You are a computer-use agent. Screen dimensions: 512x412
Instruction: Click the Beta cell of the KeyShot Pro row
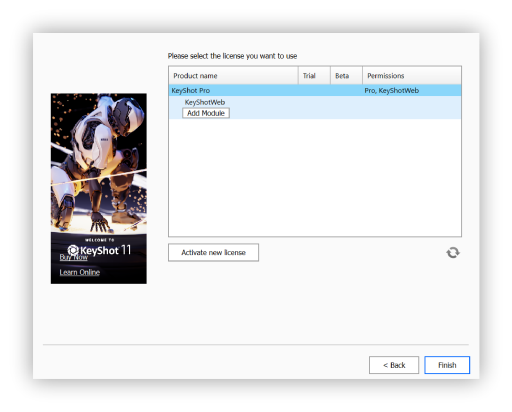(346, 90)
